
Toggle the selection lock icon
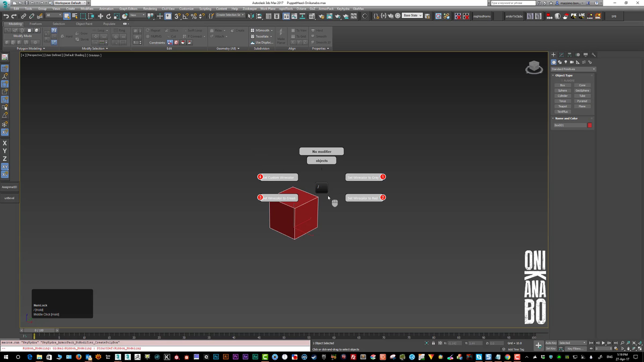pyautogui.click(x=433, y=343)
